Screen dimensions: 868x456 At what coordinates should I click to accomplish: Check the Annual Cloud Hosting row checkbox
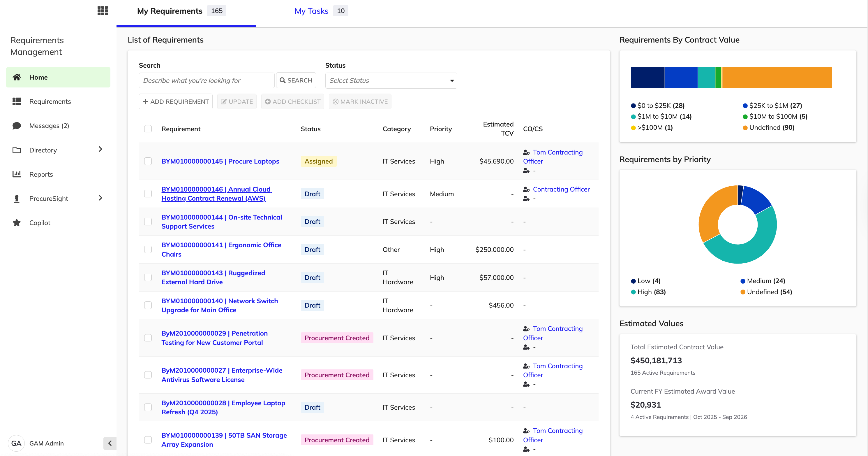pyautogui.click(x=148, y=194)
